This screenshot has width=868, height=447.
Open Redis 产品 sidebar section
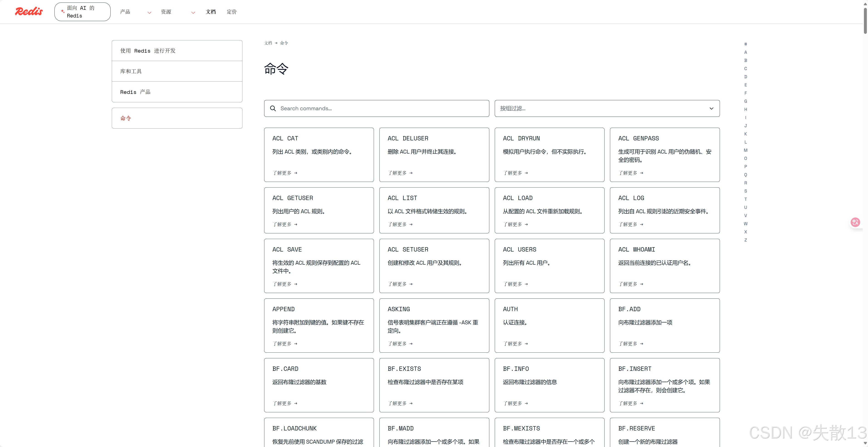tap(177, 92)
